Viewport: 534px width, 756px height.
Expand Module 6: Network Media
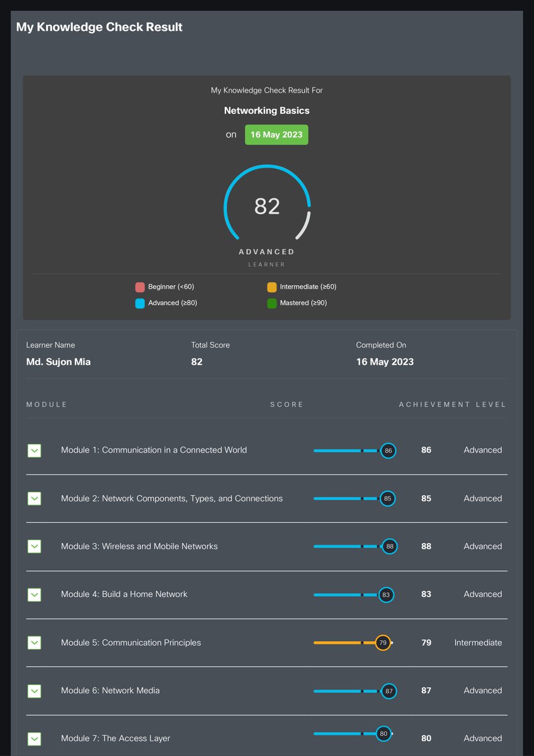pos(35,690)
